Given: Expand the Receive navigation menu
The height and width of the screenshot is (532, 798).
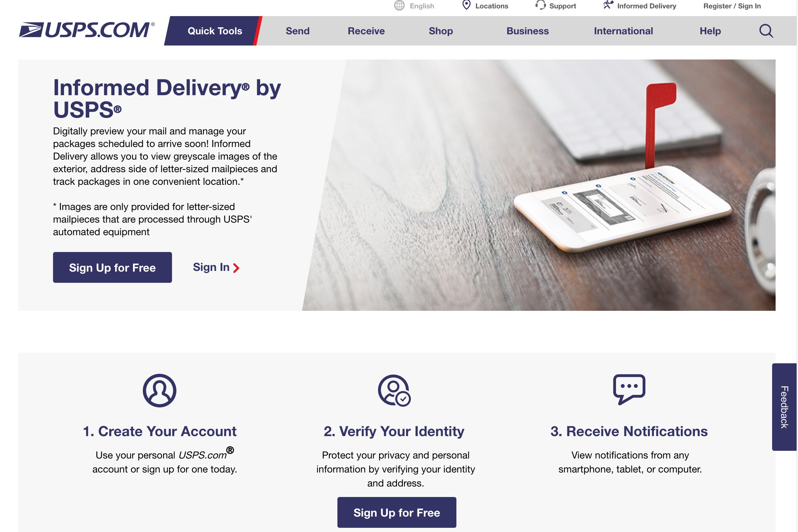Looking at the screenshot, I should [x=366, y=30].
